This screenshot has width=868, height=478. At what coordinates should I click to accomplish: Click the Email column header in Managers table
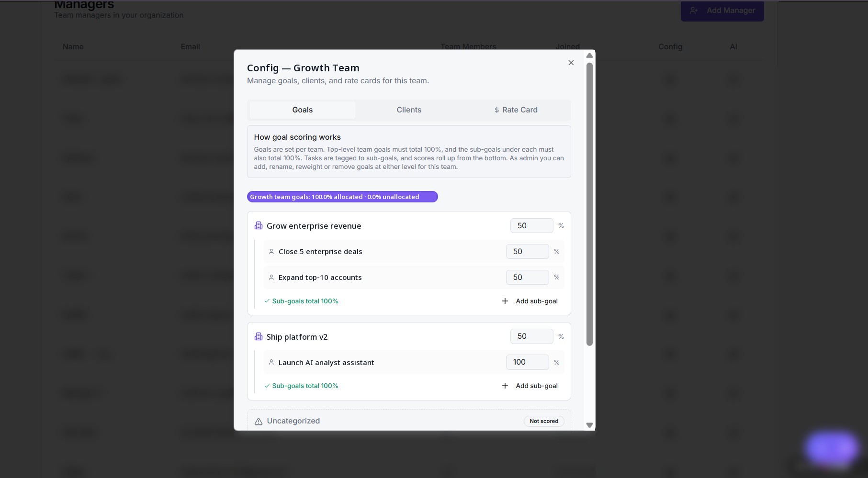click(x=191, y=47)
